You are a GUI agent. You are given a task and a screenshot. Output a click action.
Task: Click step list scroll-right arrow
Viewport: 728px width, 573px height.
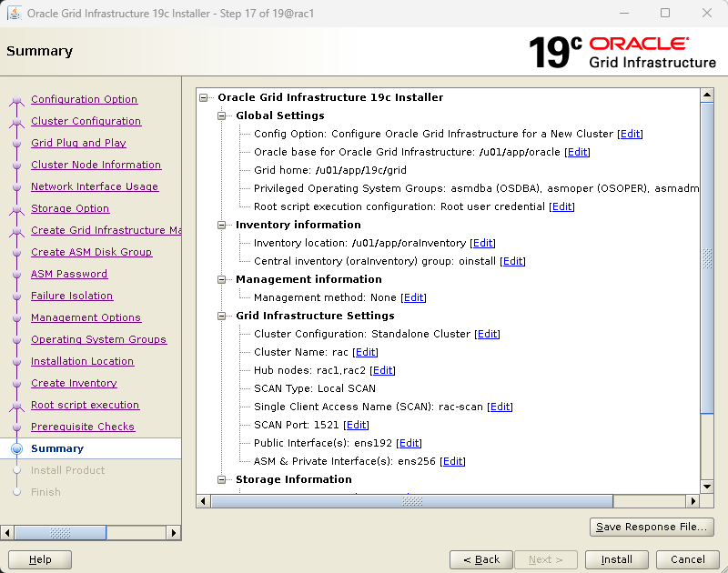pos(174,533)
